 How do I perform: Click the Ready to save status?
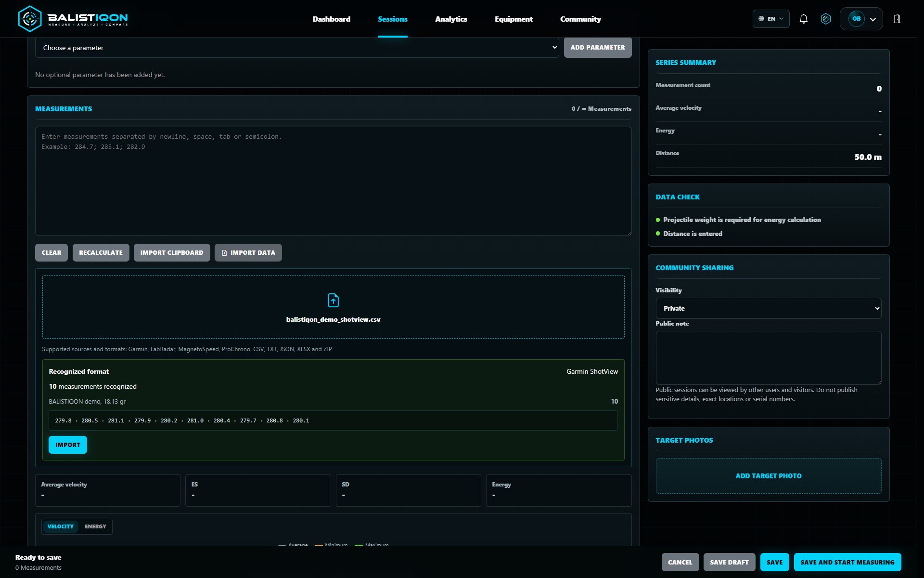[38, 557]
